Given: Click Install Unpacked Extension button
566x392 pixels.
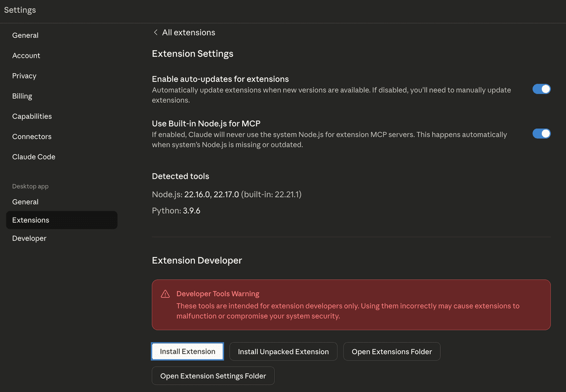Looking at the screenshot, I should [283, 352].
